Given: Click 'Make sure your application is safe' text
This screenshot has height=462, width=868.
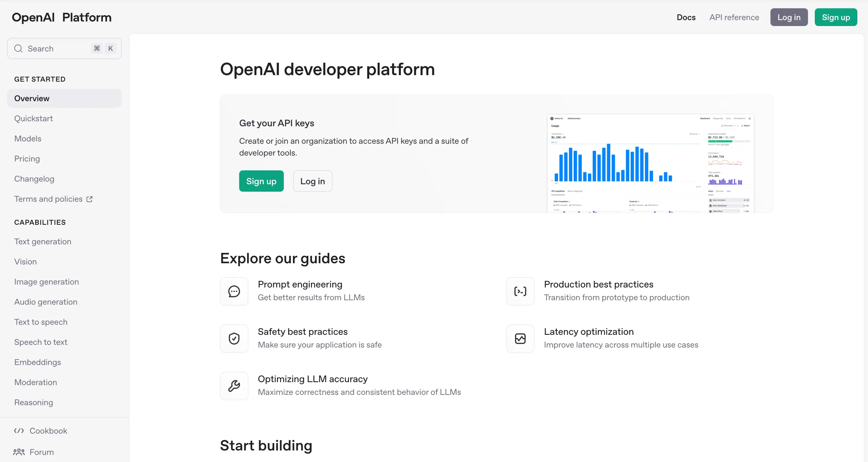Looking at the screenshot, I should [319, 345].
